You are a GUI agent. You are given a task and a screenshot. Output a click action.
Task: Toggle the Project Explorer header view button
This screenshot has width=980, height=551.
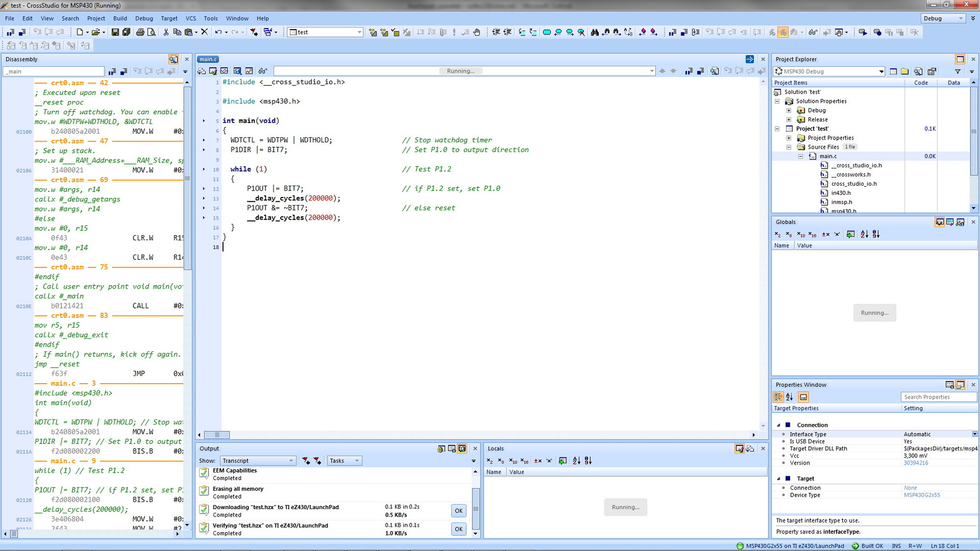(x=960, y=59)
